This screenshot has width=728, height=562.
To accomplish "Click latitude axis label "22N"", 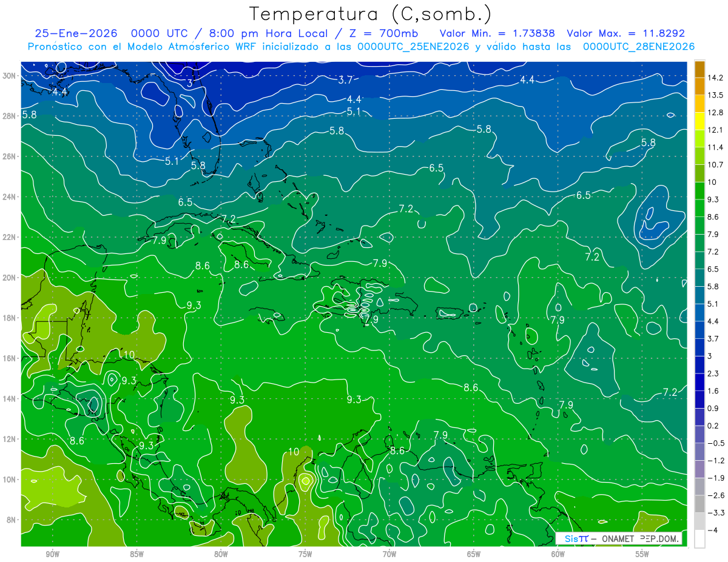I will [10, 237].
